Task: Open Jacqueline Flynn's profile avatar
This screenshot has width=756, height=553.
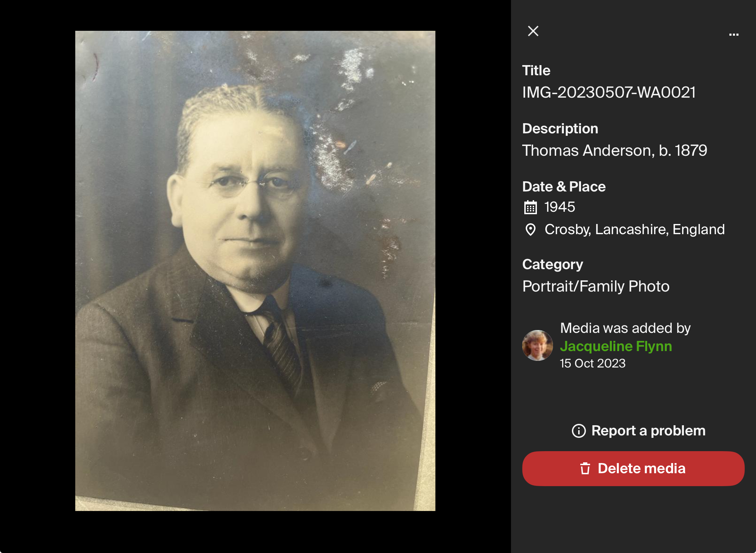Action: pyautogui.click(x=538, y=345)
